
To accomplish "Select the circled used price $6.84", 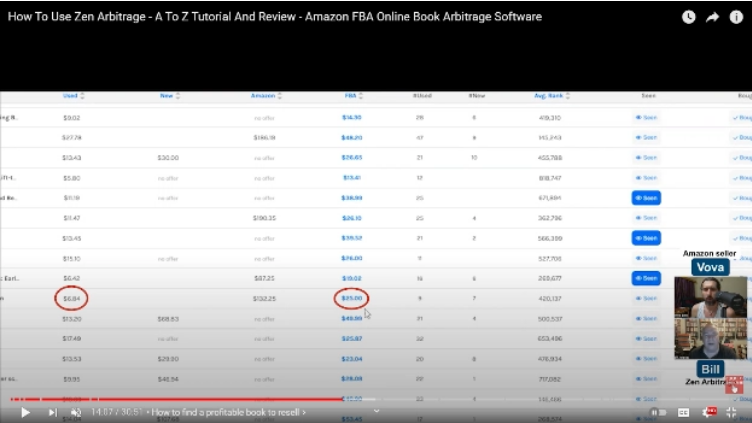I will coord(71,299).
